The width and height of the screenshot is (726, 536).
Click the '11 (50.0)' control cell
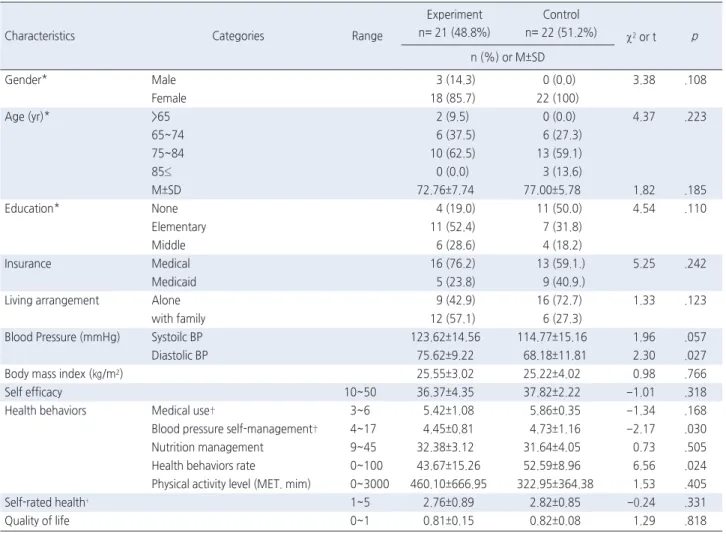(x=559, y=208)
